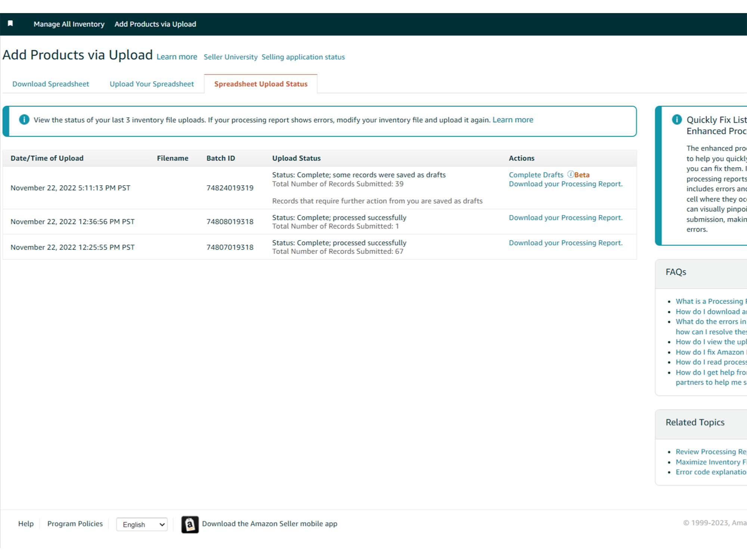Open Maximize Inventory related topic link
This screenshot has width=747, height=560.
(x=711, y=462)
